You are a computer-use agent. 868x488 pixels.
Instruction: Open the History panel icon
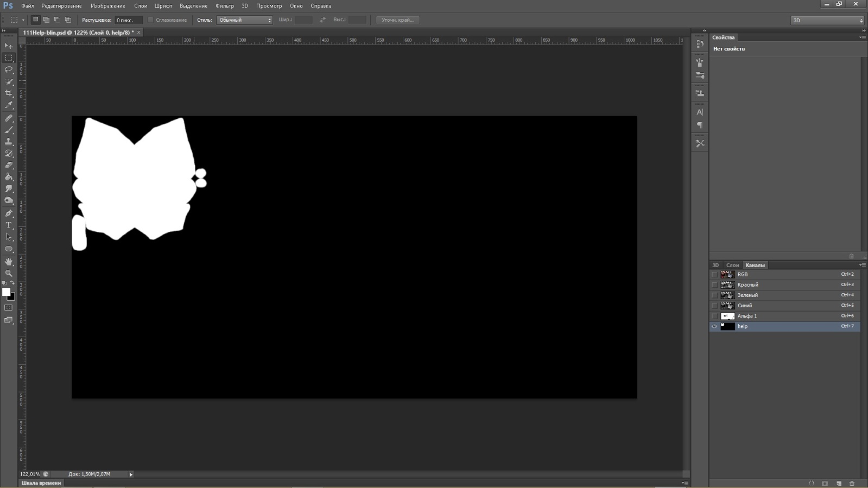pyautogui.click(x=700, y=45)
